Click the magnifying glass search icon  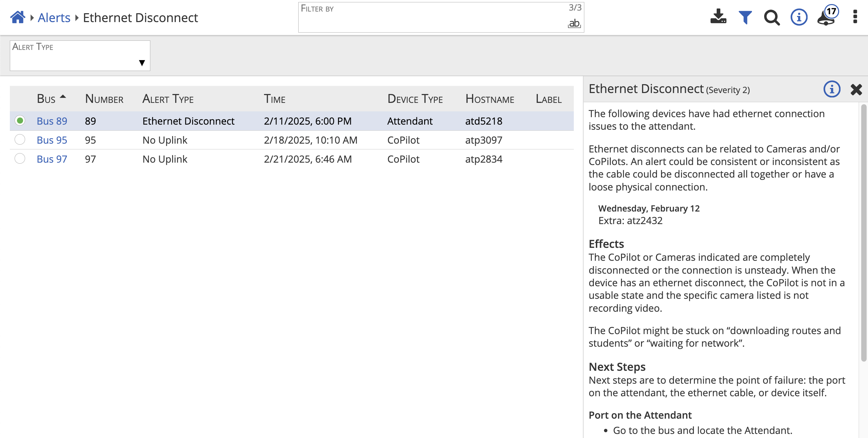tap(772, 17)
